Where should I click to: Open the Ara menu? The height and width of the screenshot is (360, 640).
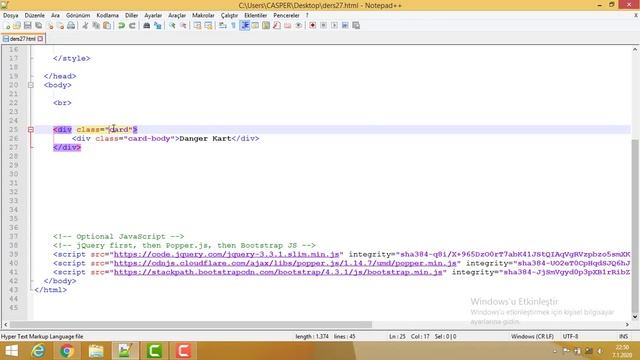(x=55, y=15)
